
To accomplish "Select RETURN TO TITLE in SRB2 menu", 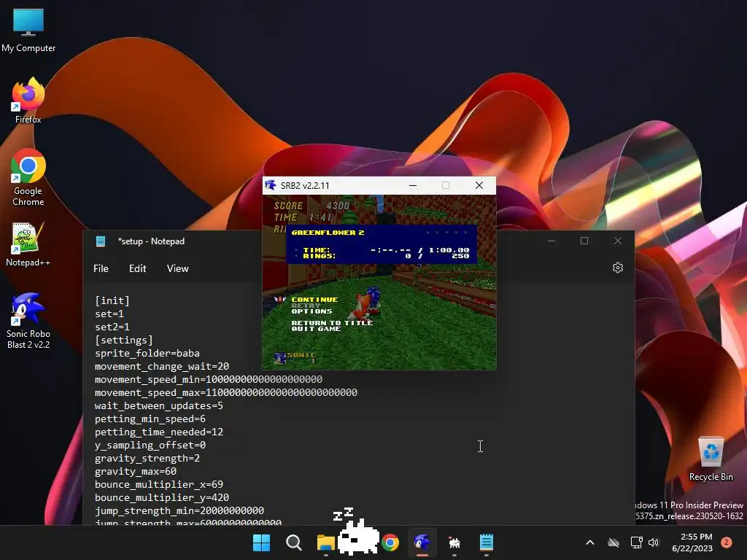I will [332, 322].
